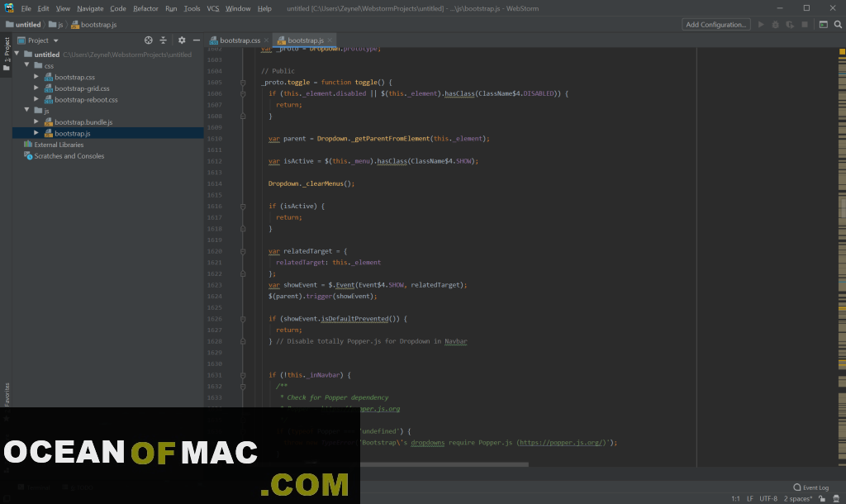Open the View menu

(63, 8)
